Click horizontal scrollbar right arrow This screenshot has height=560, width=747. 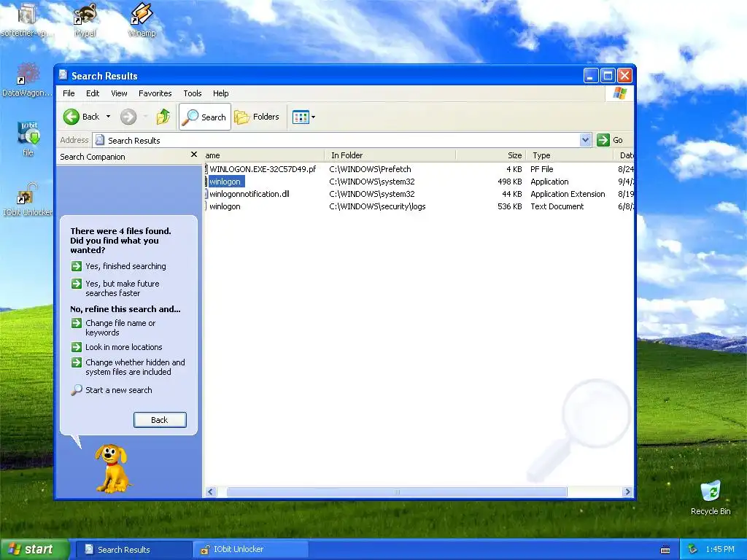click(x=627, y=492)
